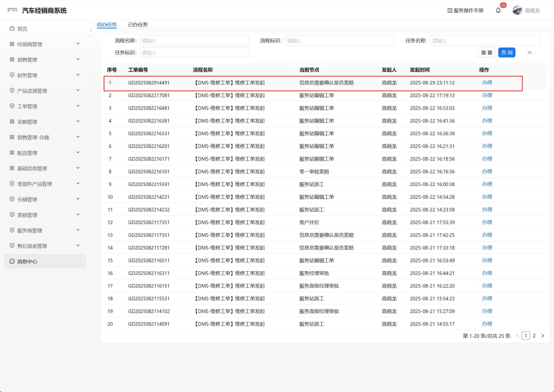
Task: Click the username 高晓龙 in header
Action: coord(532,11)
